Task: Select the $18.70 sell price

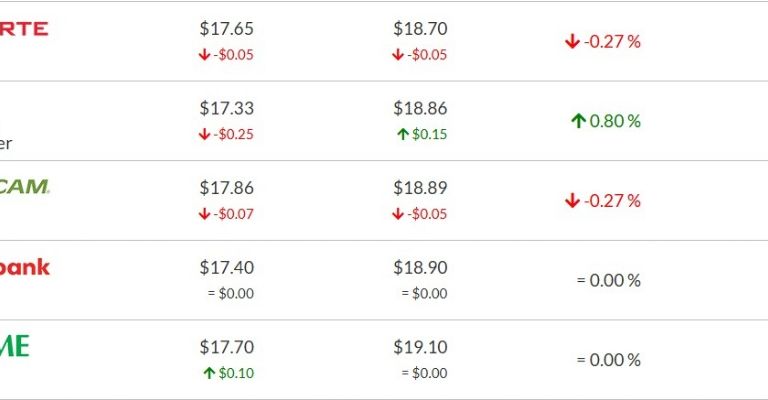Action: (420, 29)
